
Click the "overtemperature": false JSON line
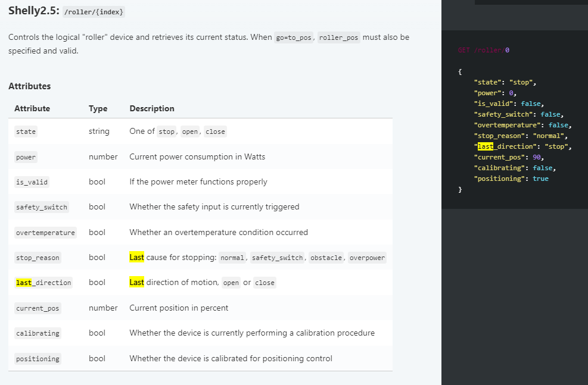(522, 125)
